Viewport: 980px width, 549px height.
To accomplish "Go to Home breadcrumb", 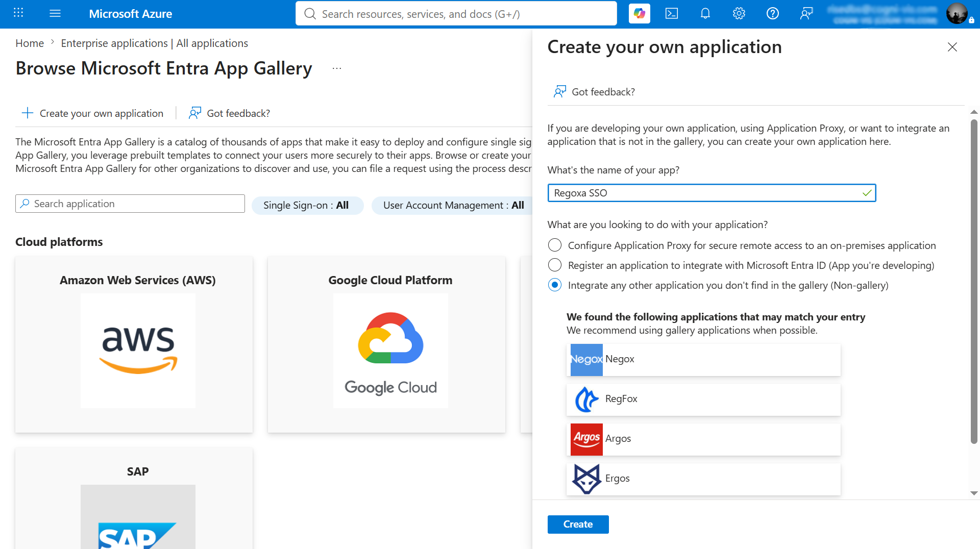I will click(x=30, y=43).
